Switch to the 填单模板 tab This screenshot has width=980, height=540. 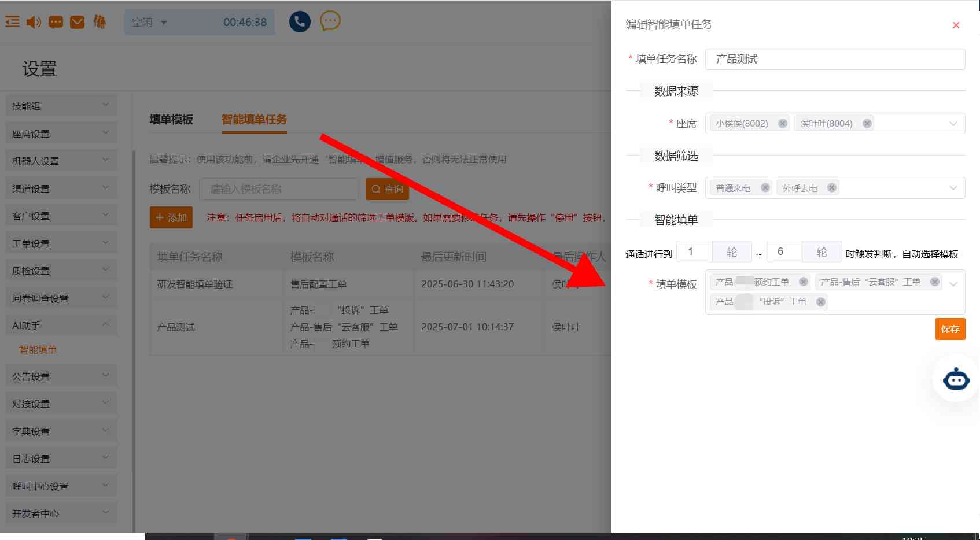(x=170, y=120)
